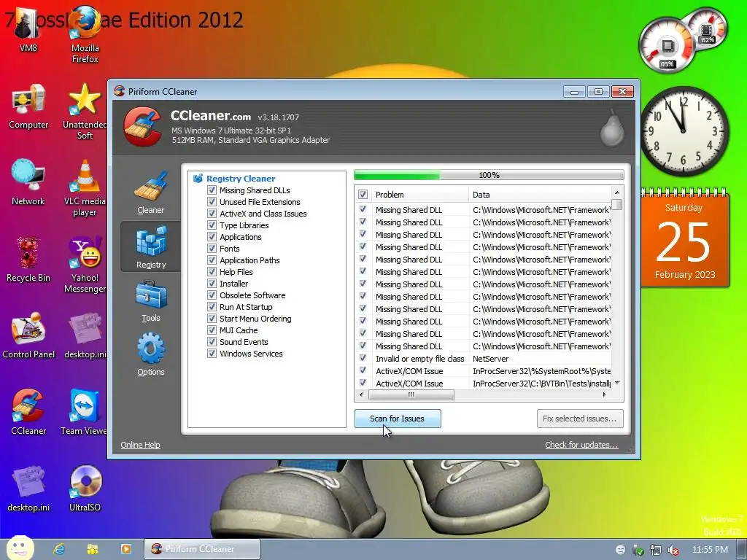Toggle the Sound Events checkbox
747x560 pixels.
(x=212, y=341)
